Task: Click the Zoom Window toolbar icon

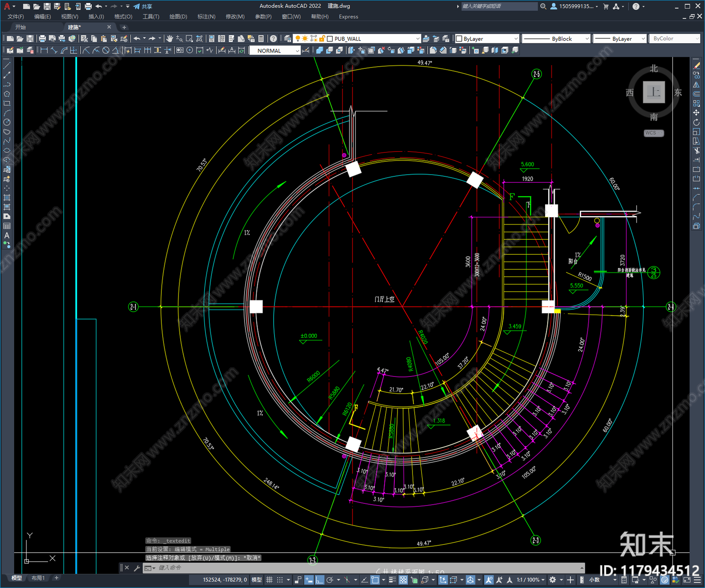Action: 189,39
